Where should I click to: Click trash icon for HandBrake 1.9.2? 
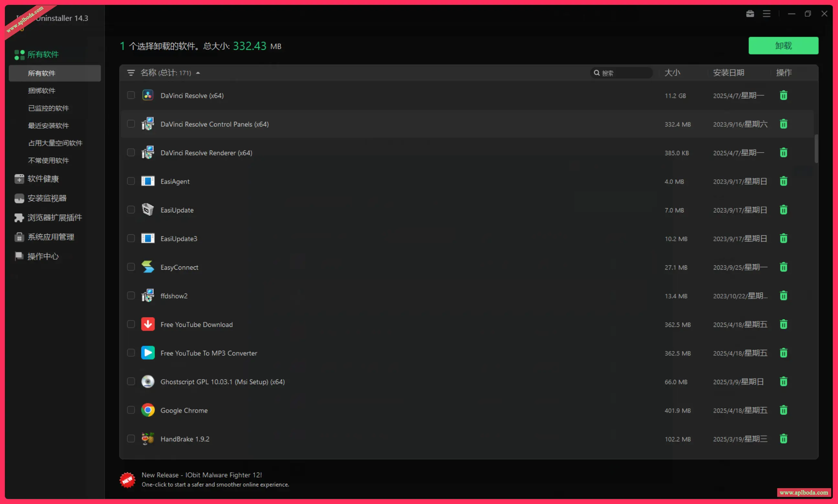[783, 439]
